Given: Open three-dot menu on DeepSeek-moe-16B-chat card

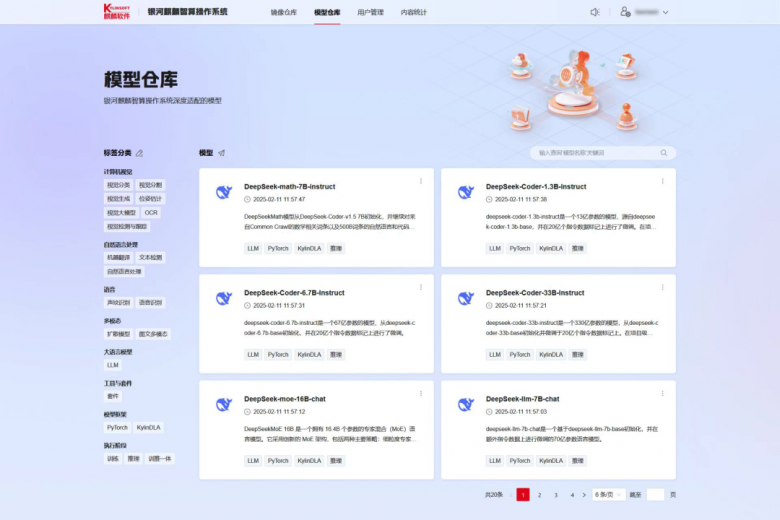Looking at the screenshot, I should pyautogui.click(x=421, y=394).
